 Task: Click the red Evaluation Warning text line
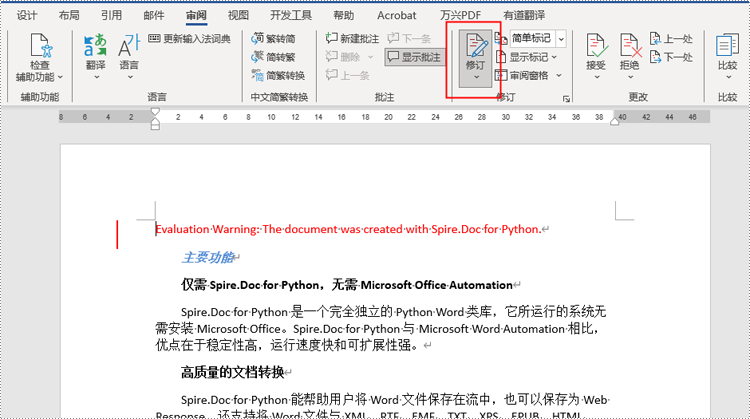(x=348, y=229)
